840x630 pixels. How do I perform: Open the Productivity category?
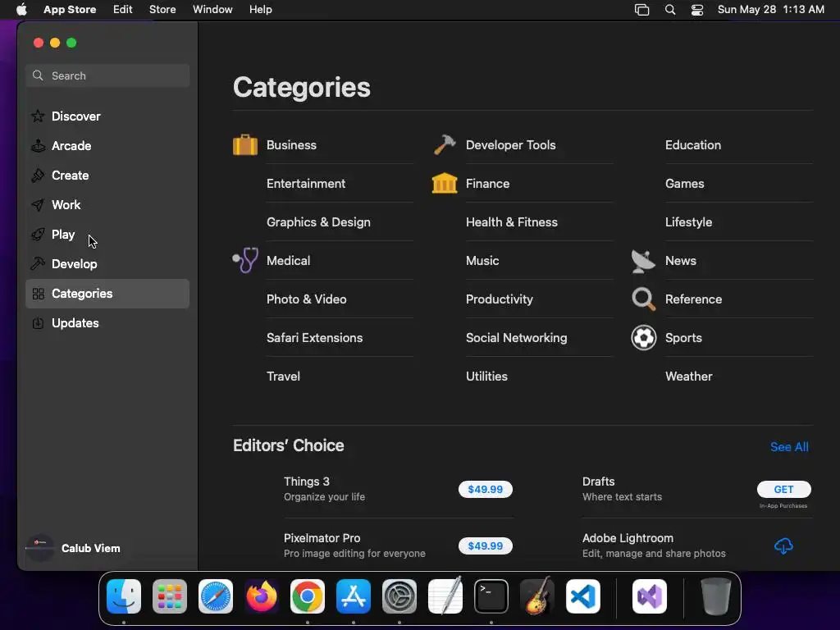point(500,299)
